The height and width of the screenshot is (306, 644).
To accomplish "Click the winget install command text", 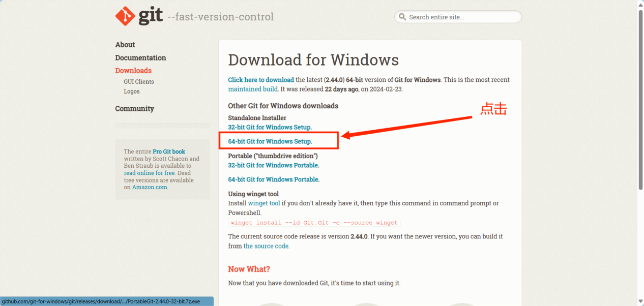I will [314, 223].
